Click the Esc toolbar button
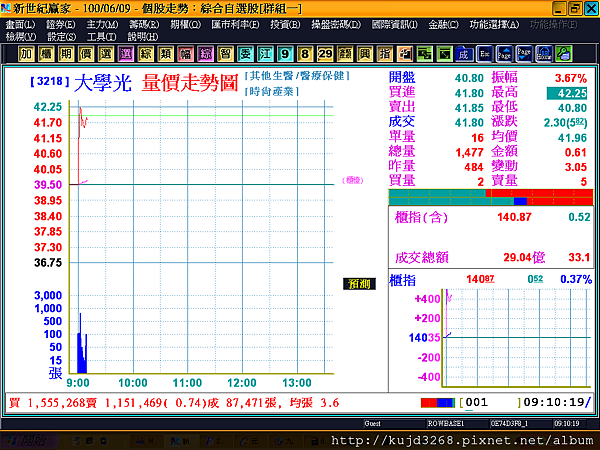Screen dimensions: 600x450 coord(484,54)
